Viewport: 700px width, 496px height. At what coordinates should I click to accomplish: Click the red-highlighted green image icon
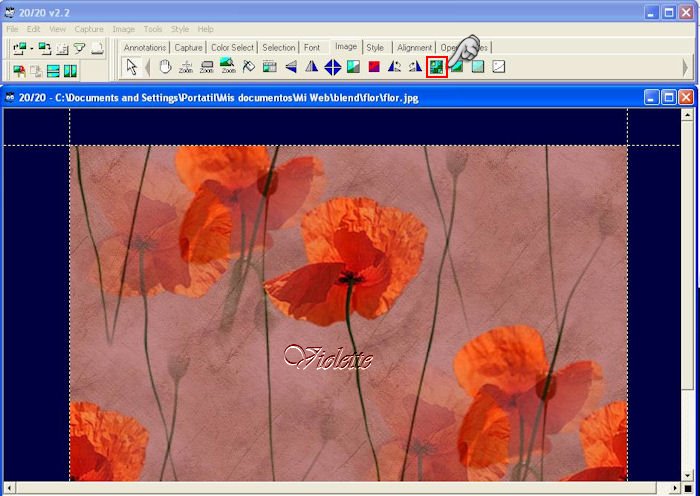point(436,67)
